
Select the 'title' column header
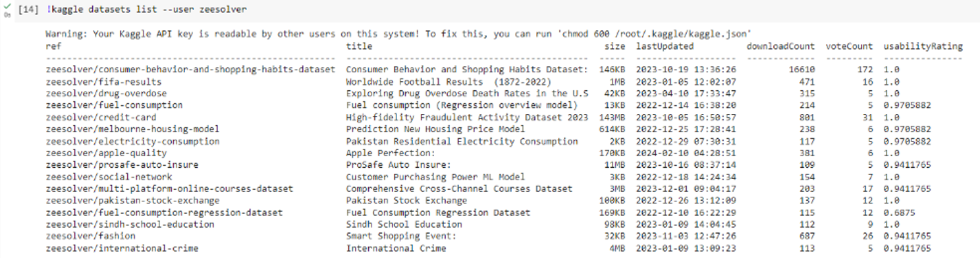click(359, 46)
